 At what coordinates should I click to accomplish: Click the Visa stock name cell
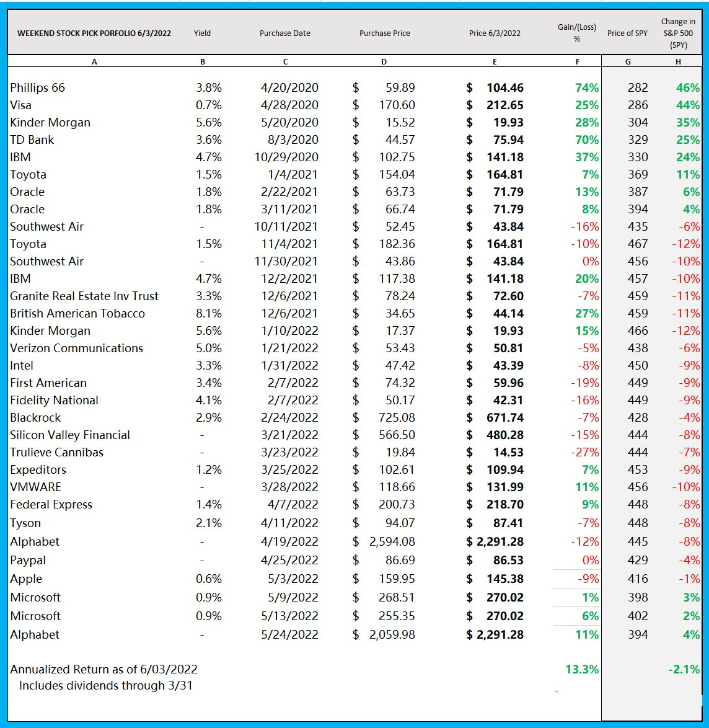[21, 105]
